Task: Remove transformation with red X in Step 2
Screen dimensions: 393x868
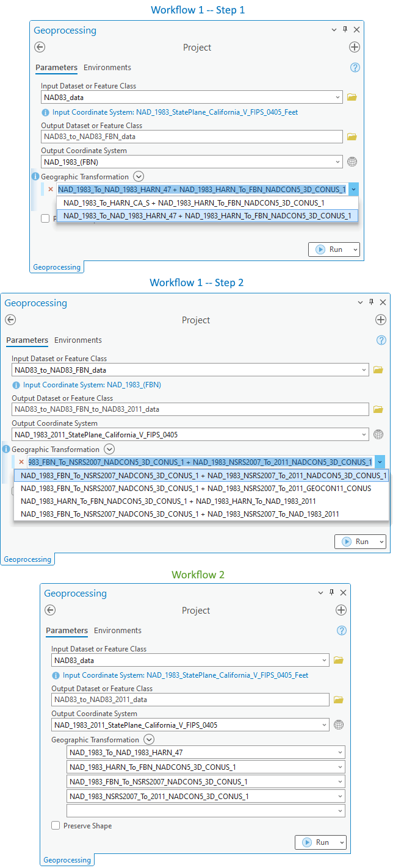Action: click(21, 462)
